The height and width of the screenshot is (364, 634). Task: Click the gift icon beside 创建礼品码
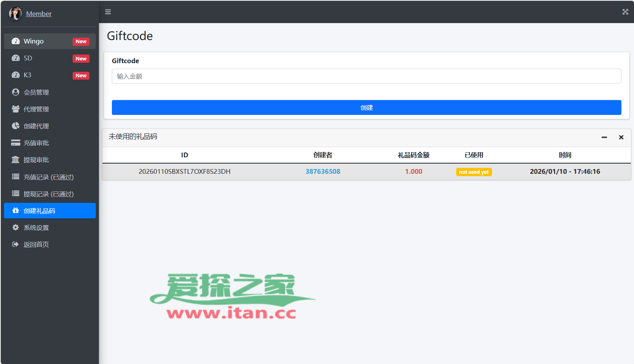[16, 211]
